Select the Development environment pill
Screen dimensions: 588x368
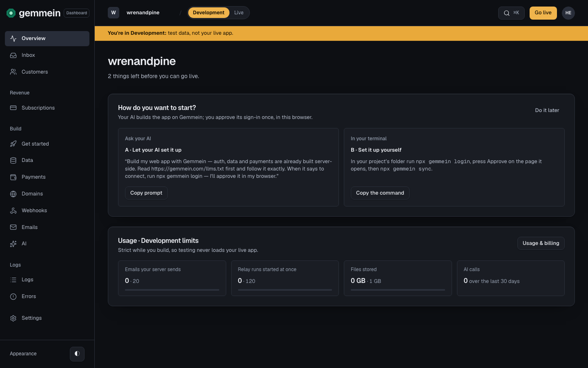click(209, 13)
